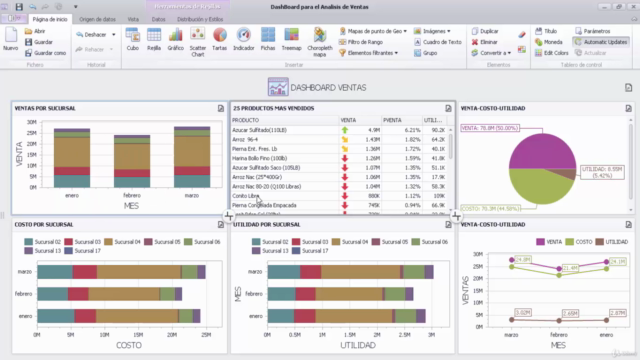Image resolution: width=640 pixels, height=360 pixels.
Task: Open Convertir a dropdown
Action: 491,53
